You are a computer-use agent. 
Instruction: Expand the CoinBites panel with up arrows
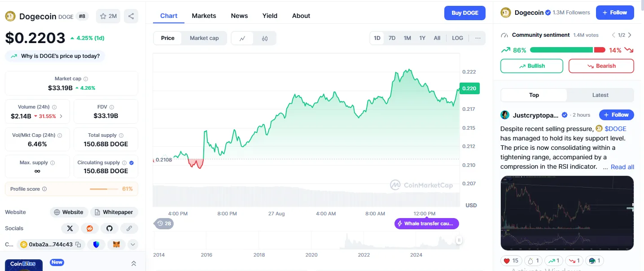point(133,263)
